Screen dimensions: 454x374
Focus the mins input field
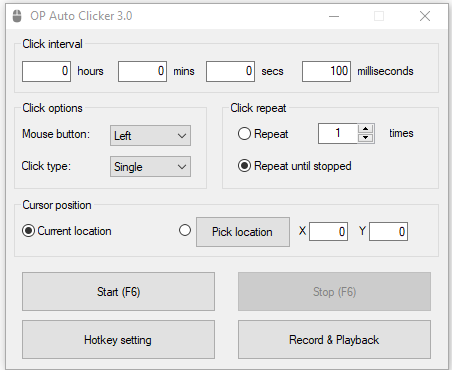[x=142, y=71]
